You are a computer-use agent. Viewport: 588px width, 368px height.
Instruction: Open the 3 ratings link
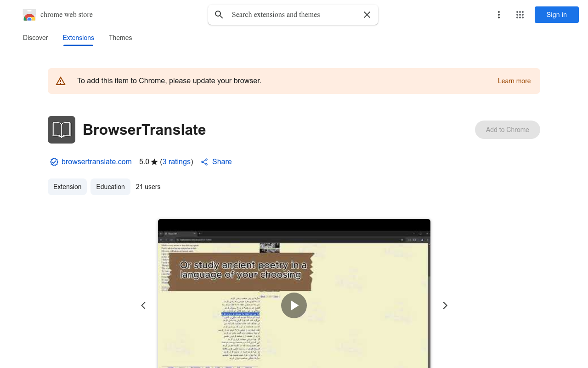pyautogui.click(x=176, y=162)
